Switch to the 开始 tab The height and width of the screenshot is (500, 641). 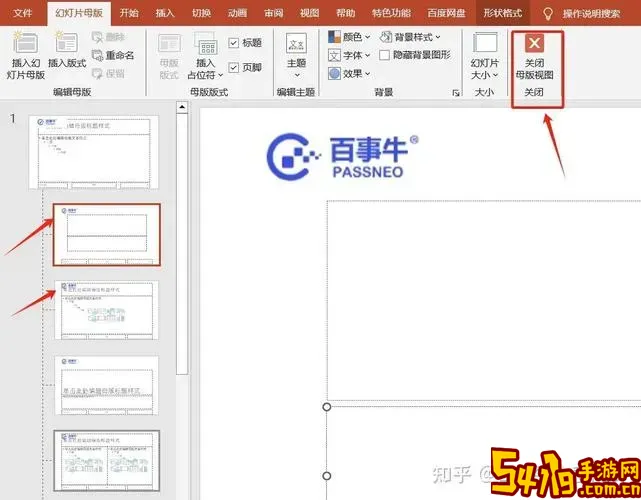coord(129,13)
